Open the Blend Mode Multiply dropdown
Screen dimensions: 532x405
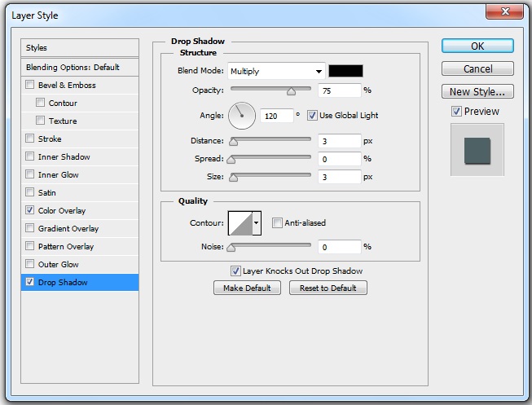pos(276,71)
